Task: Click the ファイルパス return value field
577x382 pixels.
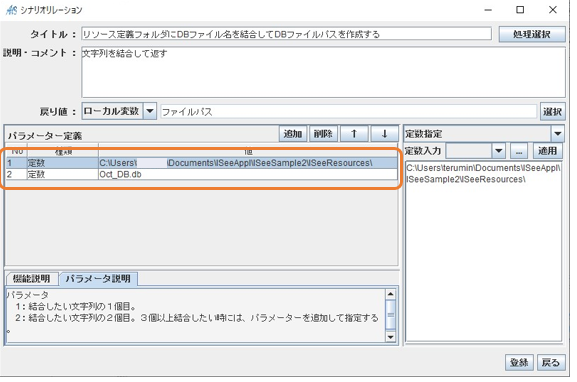Action: (348, 112)
